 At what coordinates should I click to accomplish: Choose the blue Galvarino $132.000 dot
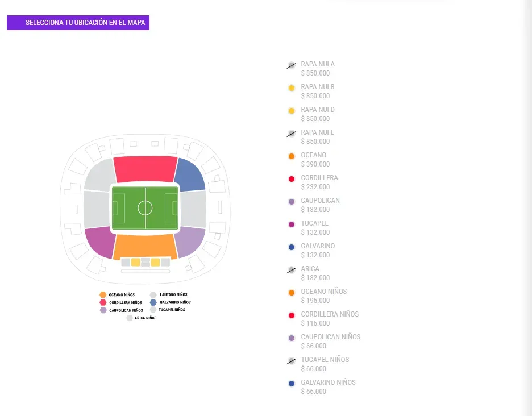292,247
